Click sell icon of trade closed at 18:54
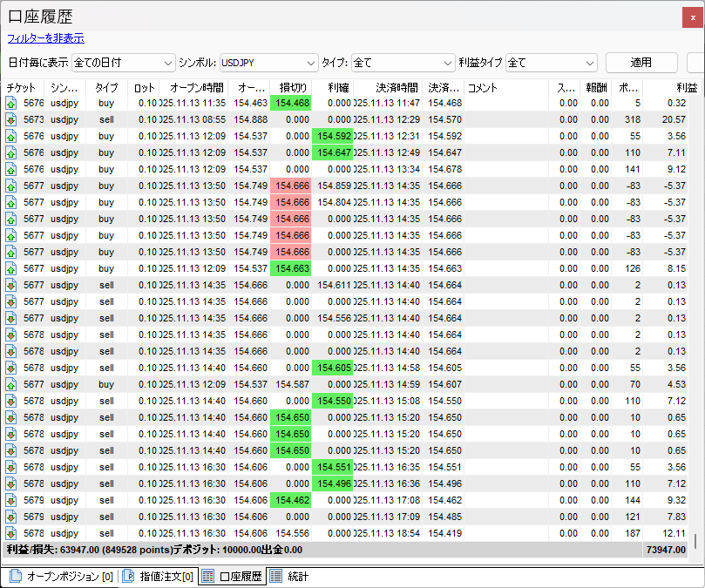The width and height of the screenshot is (705, 588). [11, 533]
